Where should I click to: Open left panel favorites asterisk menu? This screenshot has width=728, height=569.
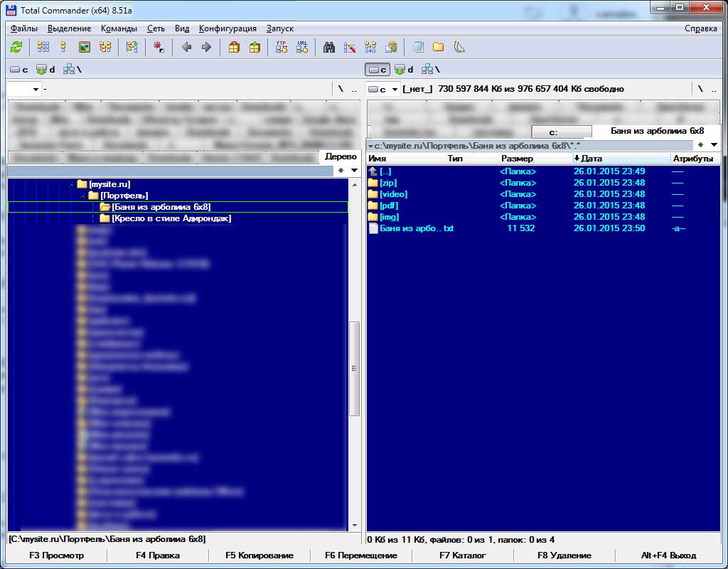point(341,171)
